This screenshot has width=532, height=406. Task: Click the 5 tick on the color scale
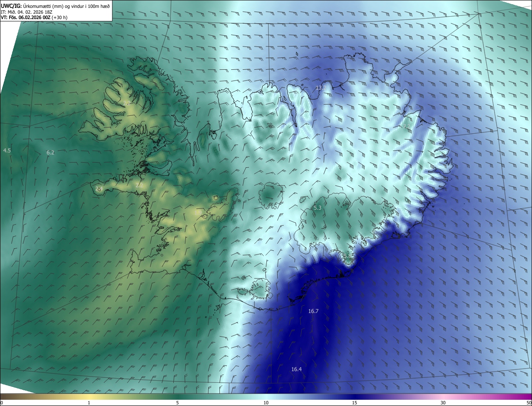click(177, 403)
